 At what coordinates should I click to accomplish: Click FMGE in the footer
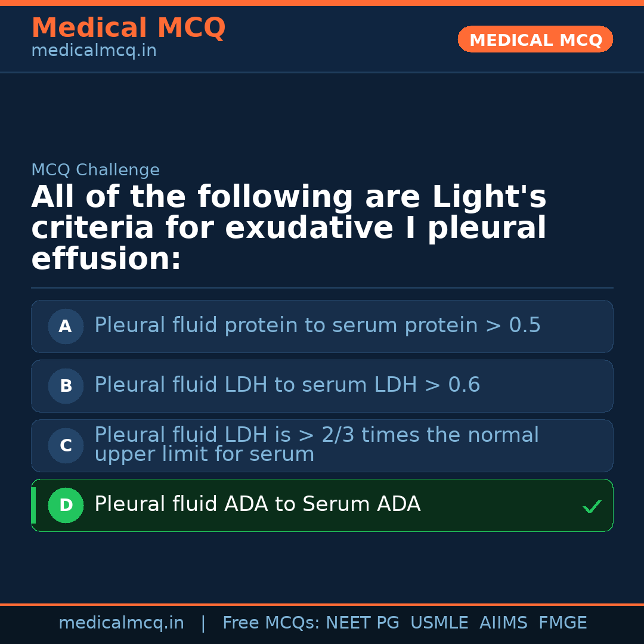pos(562,623)
